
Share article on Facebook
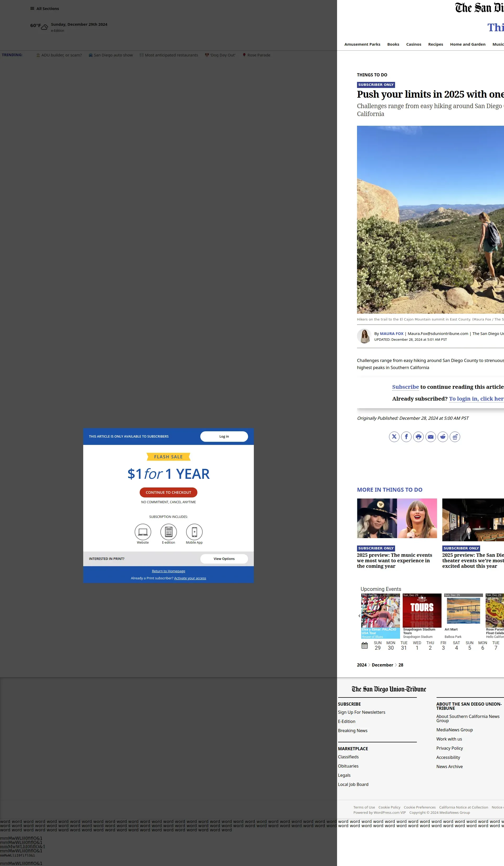tap(406, 437)
